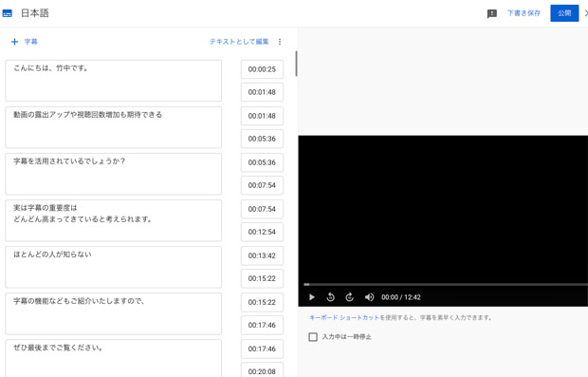Click 00:05:36 start time of third caption
The image size is (588, 377).
point(262,162)
